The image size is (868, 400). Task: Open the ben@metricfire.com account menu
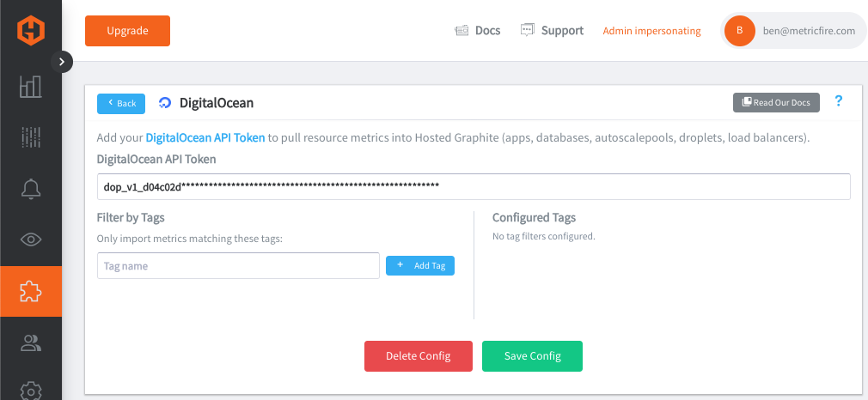click(x=794, y=31)
